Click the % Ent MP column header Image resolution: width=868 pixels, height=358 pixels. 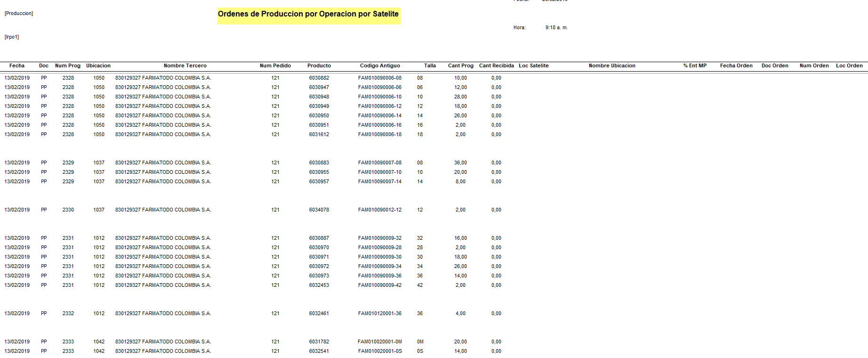[x=695, y=65]
